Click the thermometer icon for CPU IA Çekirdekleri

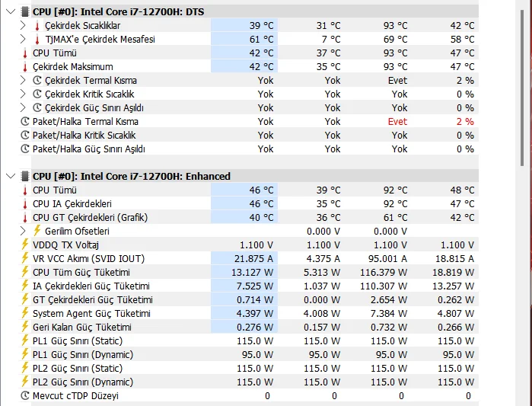tap(24, 204)
